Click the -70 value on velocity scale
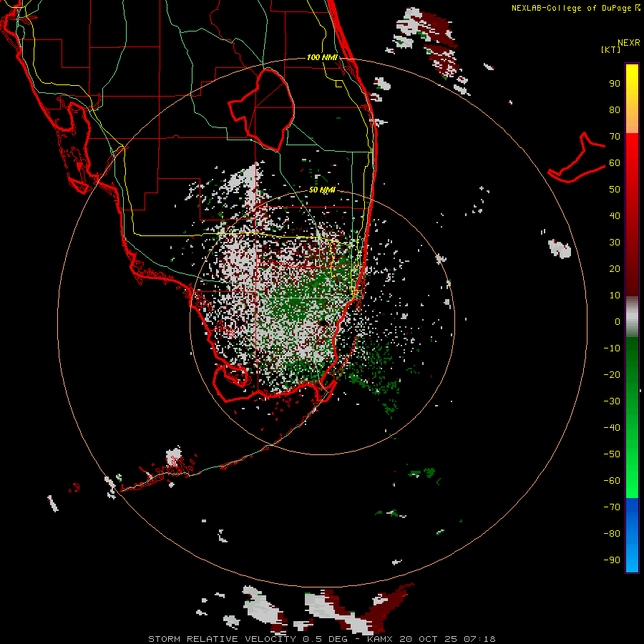644x644 pixels. 612,507
